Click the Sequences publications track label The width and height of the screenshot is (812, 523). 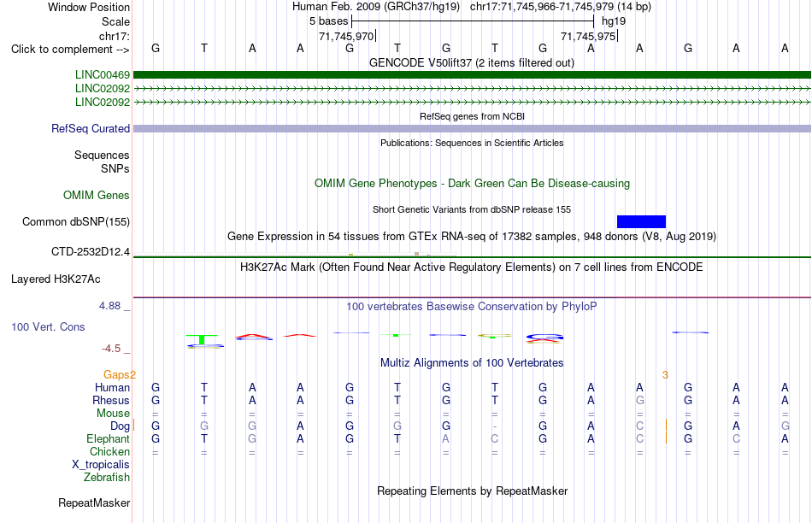102,155
